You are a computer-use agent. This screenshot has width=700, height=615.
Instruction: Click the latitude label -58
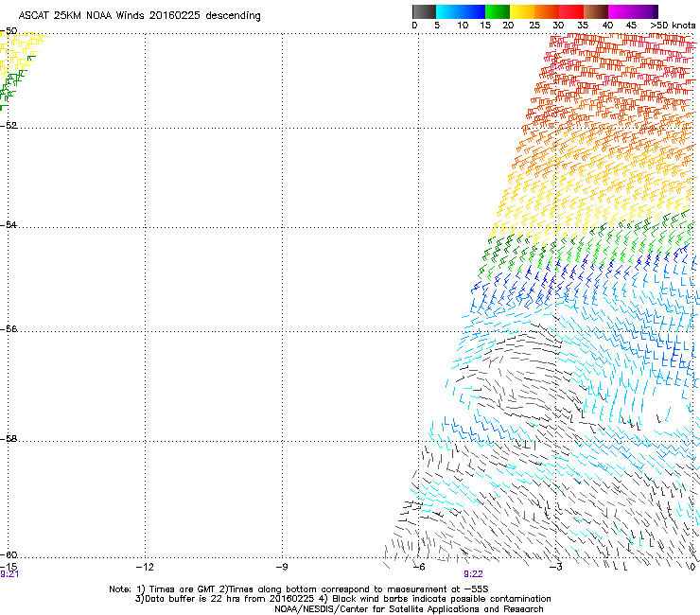[x=9, y=439]
